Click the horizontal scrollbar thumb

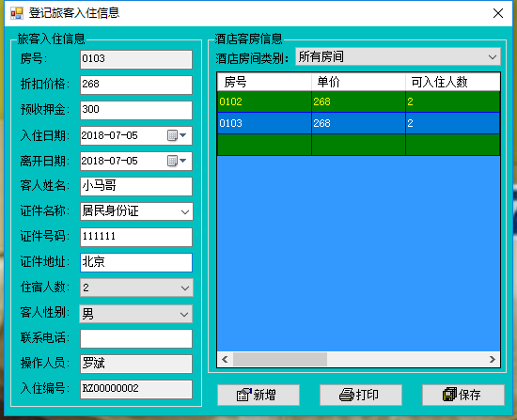pos(280,359)
